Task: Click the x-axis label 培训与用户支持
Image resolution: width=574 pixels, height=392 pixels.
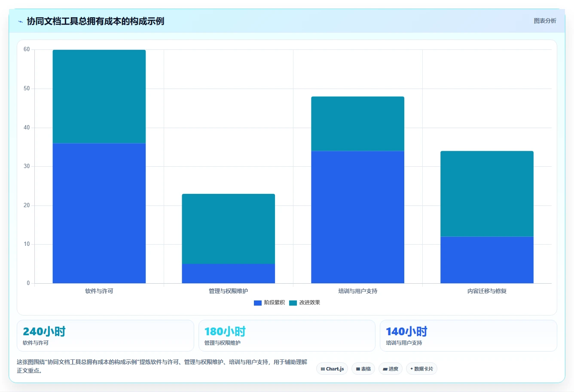Action: click(x=358, y=291)
